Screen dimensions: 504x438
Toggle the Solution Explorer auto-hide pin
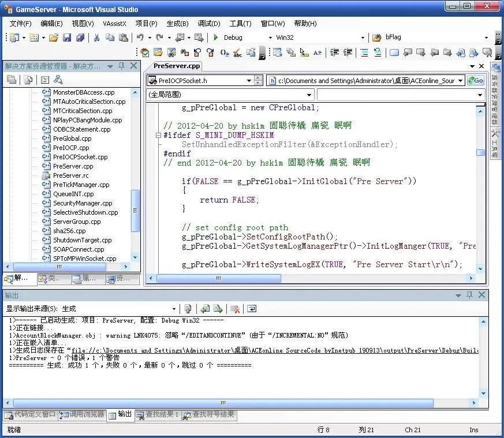tap(121, 66)
